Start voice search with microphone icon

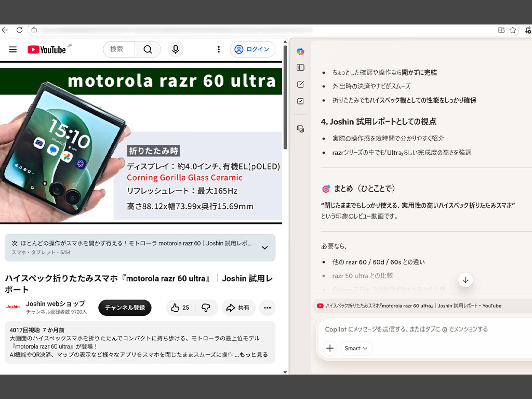pyautogui.click(x=176, y=49)
